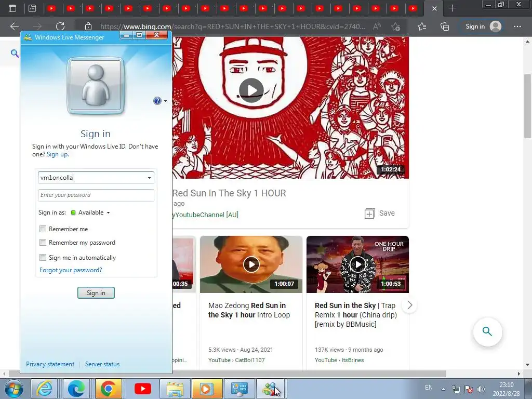Click the EN language indicator
Image resolution: width=532 pixels, height=399 pixels.
point(429,388)
